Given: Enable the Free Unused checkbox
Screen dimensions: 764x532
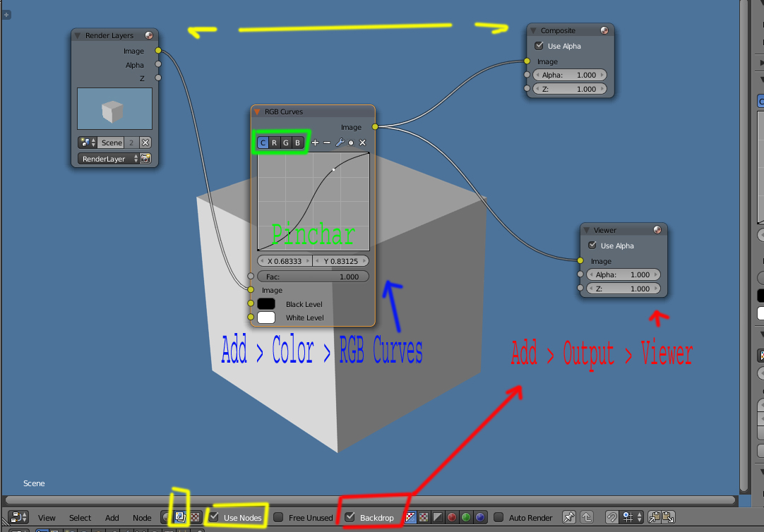Looking at the screenshot, I should coord(278,517).
